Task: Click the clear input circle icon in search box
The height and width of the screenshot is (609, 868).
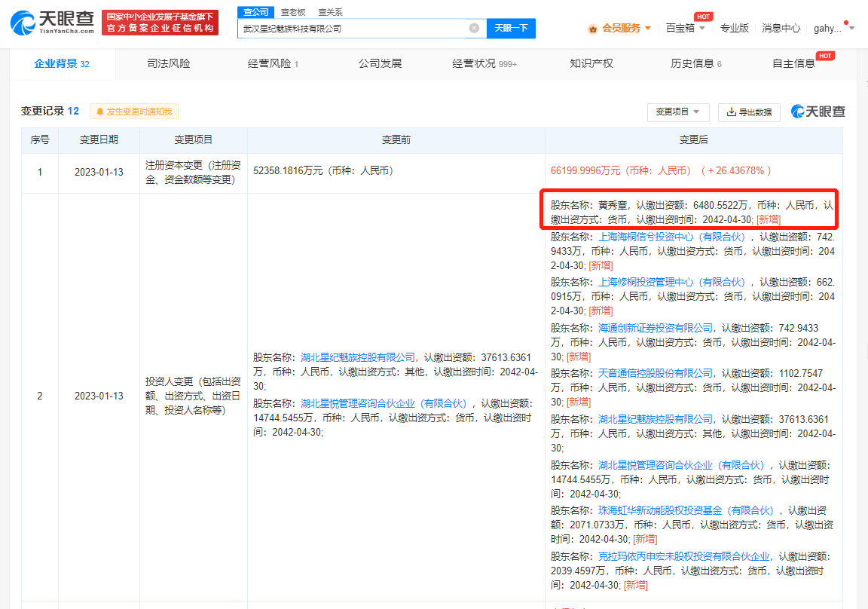Action: click(473, 28)
